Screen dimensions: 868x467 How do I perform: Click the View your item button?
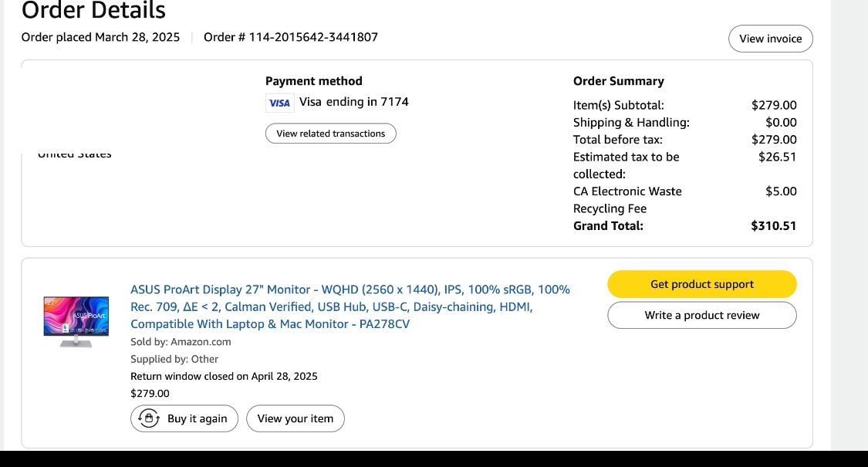point(295,418)
